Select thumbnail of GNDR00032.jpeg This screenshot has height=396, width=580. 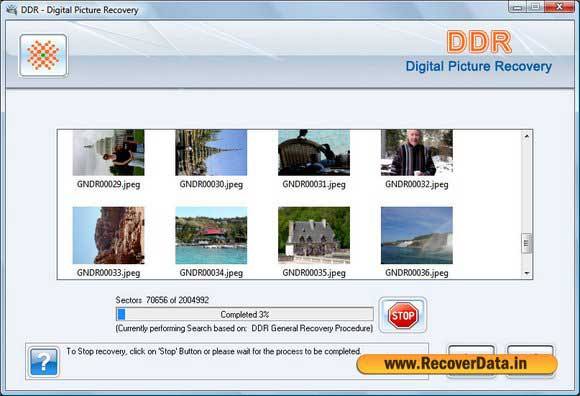click(417, 152)
